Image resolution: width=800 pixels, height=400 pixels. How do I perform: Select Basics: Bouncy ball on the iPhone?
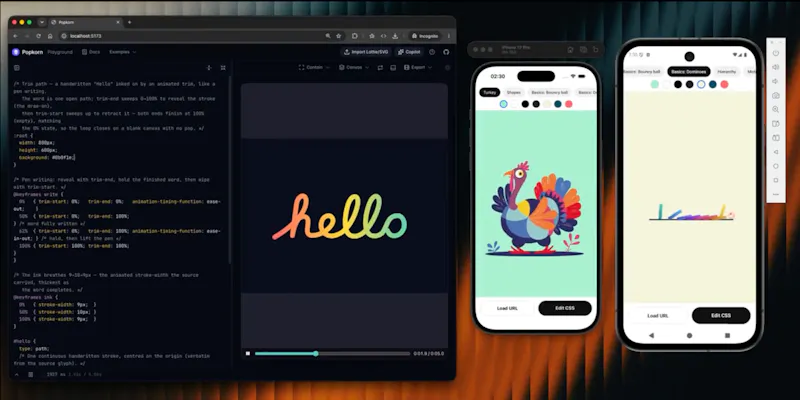pyautogui.click(x=549, y=92)
